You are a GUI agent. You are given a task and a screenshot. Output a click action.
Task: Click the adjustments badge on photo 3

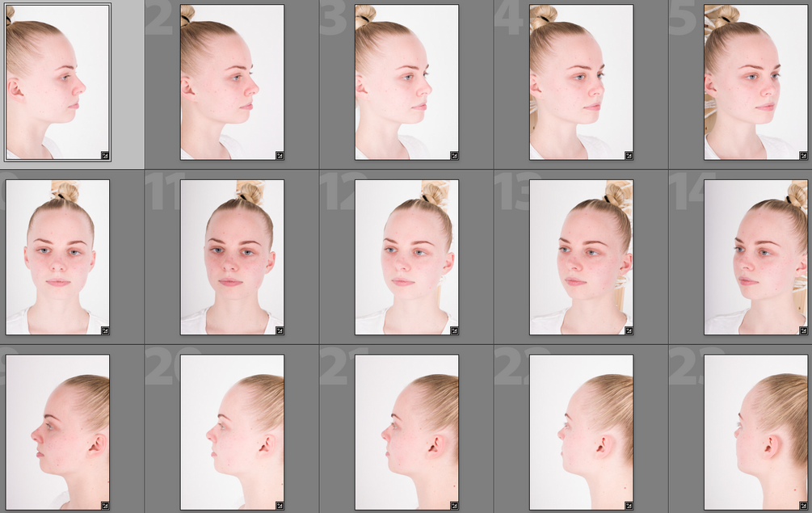point(454,155)
